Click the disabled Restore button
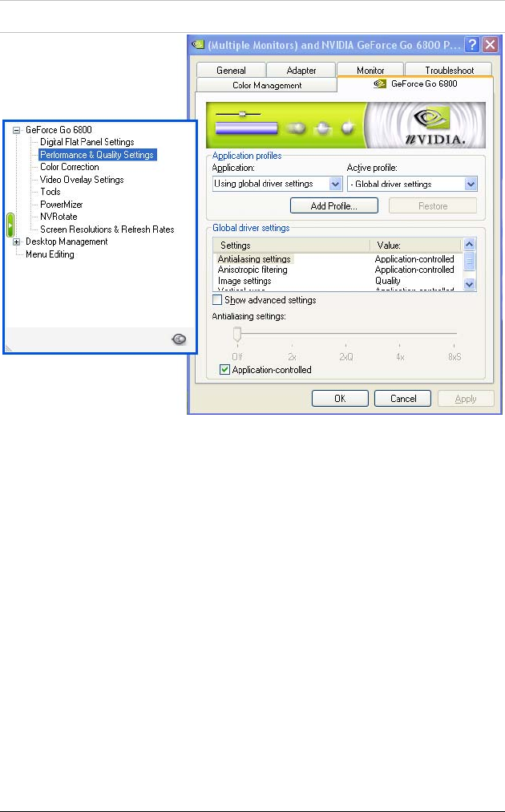 tap(433, 205)
